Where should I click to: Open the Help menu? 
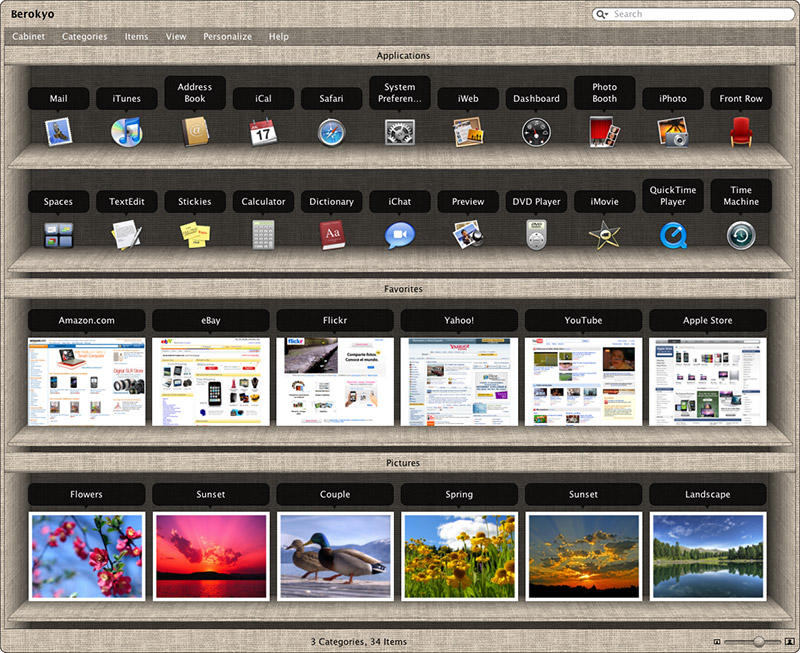[279, 37]
